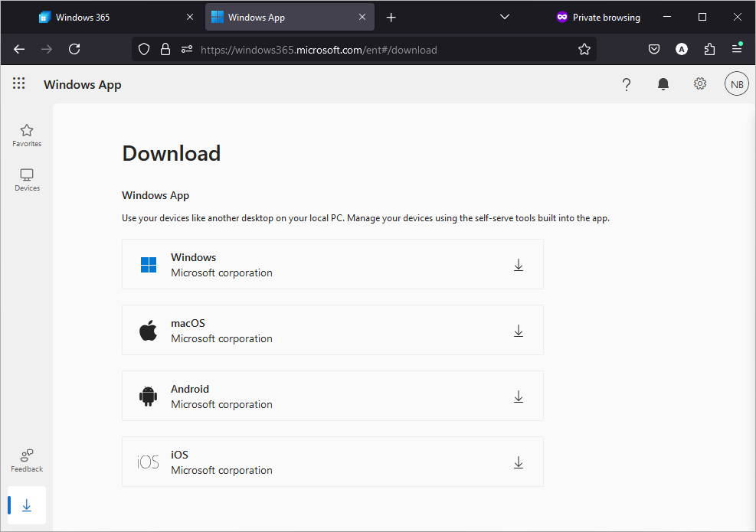Screen dimensions: 756x532
Task: Download the iOS app
Action: 519,462
